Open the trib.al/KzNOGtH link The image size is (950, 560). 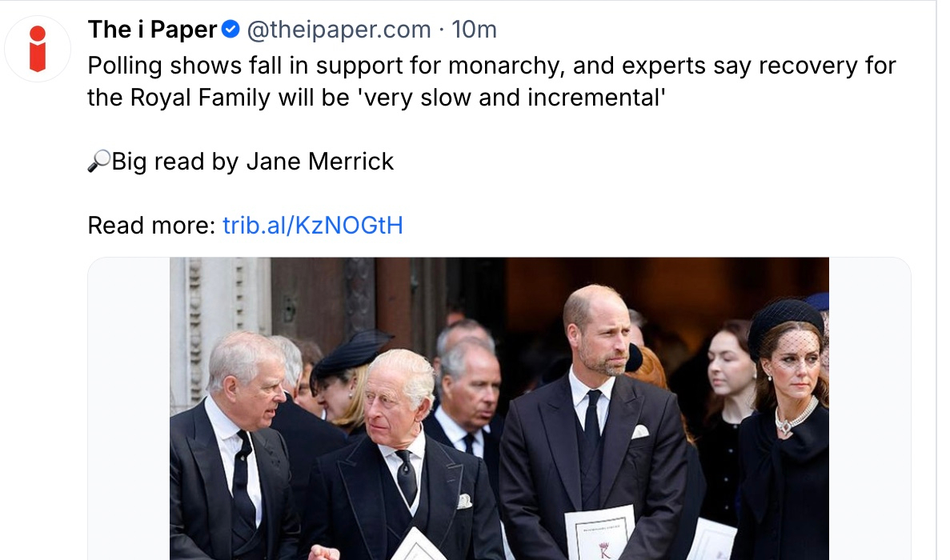pyautogui.click(x=312, y=226)
